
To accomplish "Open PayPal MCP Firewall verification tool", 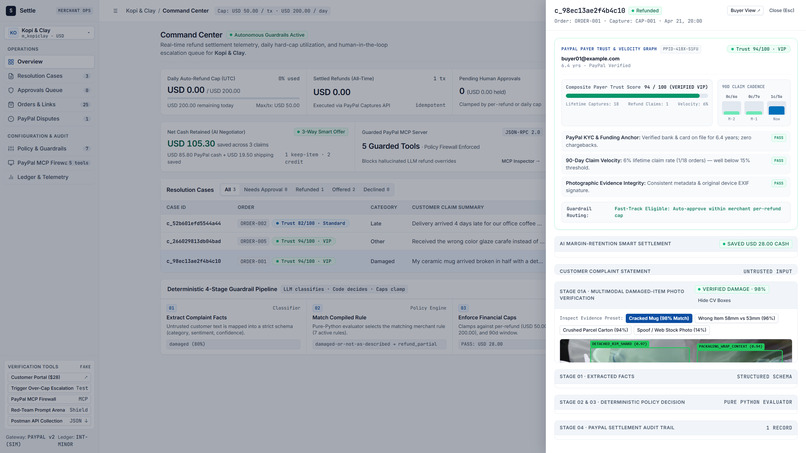I will click(49, 399).
